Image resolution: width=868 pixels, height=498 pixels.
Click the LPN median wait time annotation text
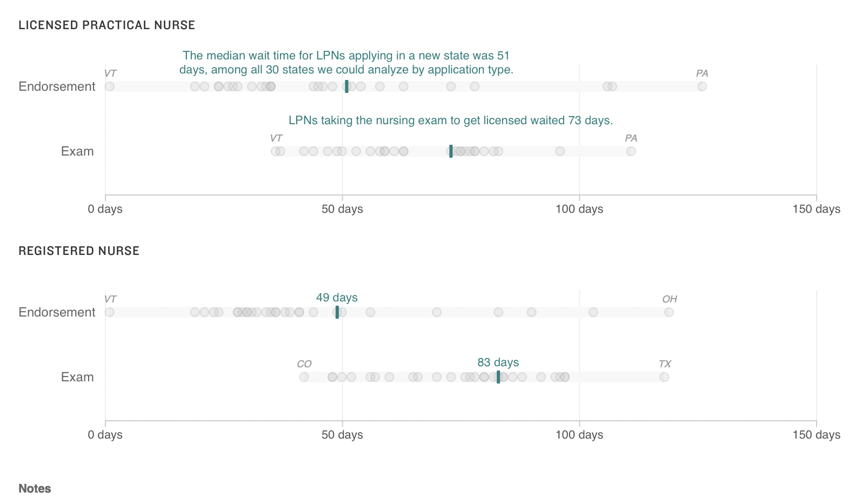346,63
